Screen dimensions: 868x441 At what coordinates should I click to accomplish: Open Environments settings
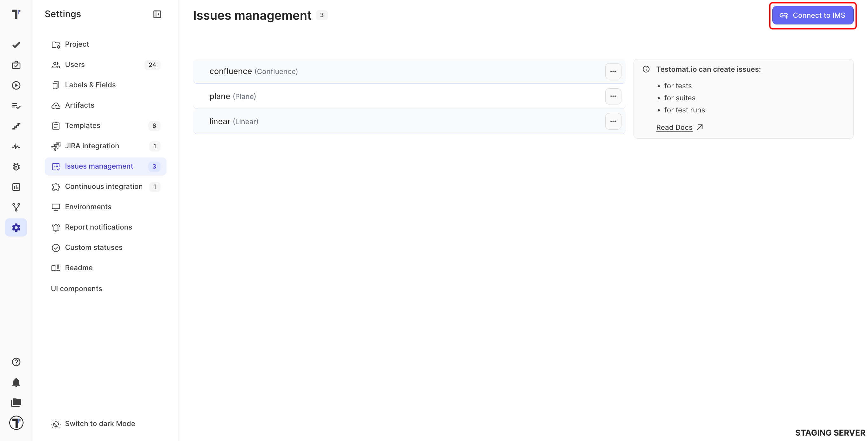click(105, 207)
